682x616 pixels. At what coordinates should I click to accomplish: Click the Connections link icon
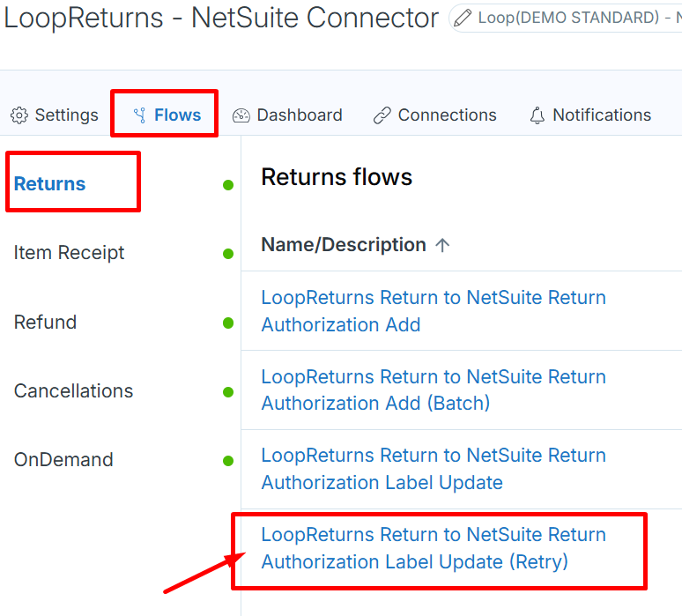click(382, 115)
